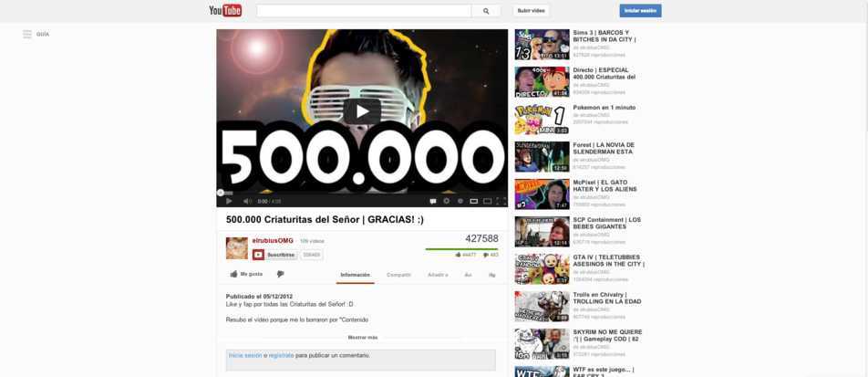Open the Sims 3 BARCOS Y BITCHES title
The height and width of the screenshot is (377, 868).
pos(604,36)
